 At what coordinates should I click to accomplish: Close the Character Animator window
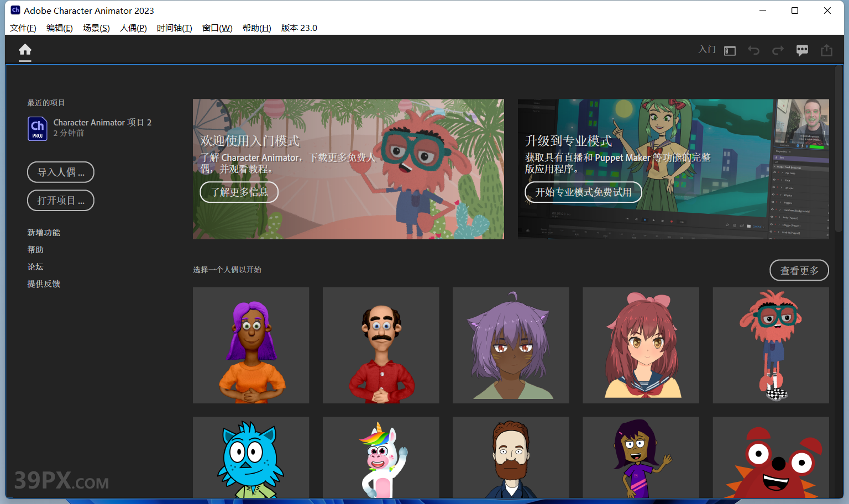(x=827, y=11)
